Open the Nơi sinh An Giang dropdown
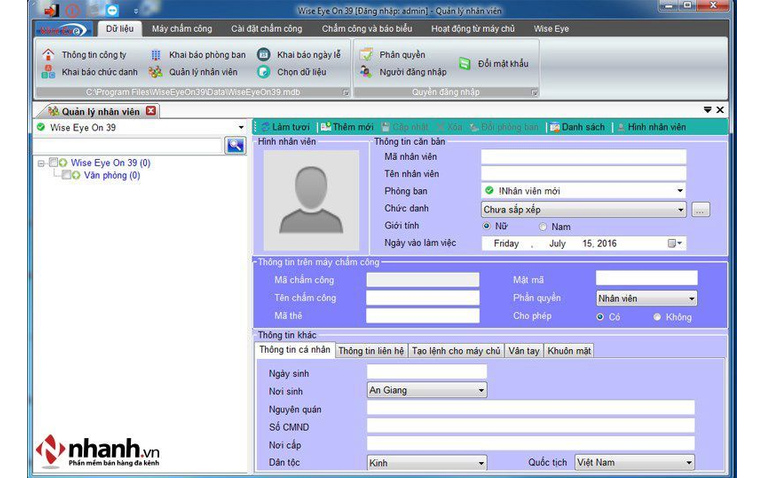 (481, 390)
